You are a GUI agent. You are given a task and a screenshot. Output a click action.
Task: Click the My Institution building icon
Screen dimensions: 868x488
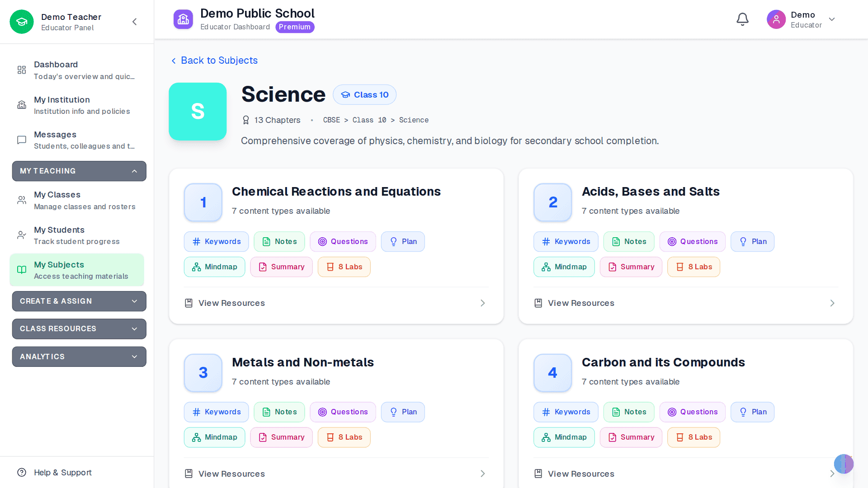pos(22,105)
